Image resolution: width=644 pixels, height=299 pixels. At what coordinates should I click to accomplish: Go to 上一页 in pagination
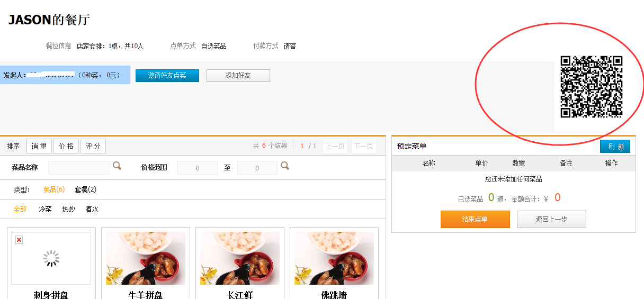(335, 146)
